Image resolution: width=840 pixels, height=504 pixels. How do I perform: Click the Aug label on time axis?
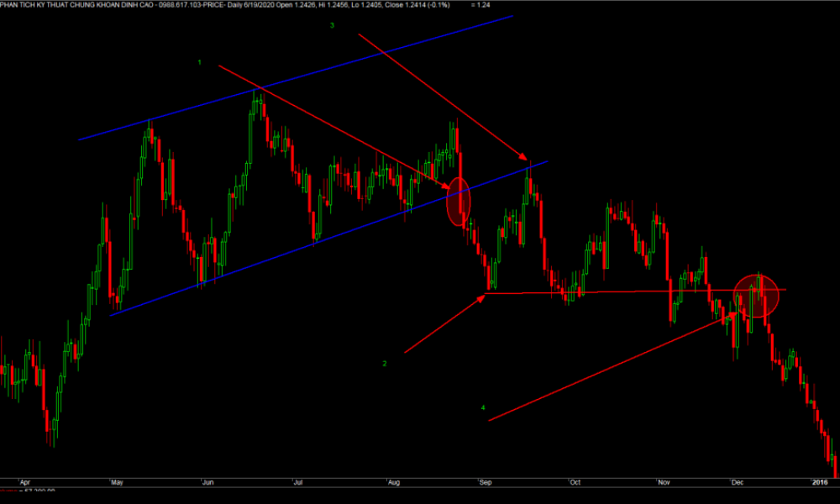(391, 483)
